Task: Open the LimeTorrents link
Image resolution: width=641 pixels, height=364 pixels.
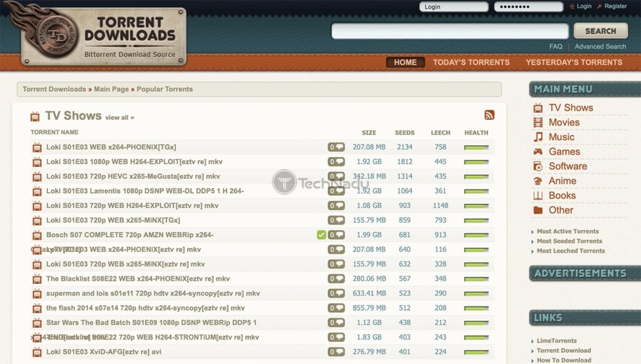Action: [556, 341]
